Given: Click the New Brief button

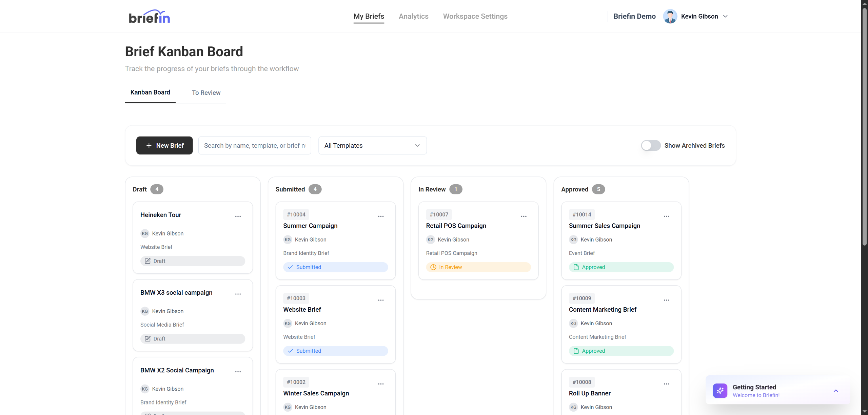Looking at the screenshot, I should point(164,145).
